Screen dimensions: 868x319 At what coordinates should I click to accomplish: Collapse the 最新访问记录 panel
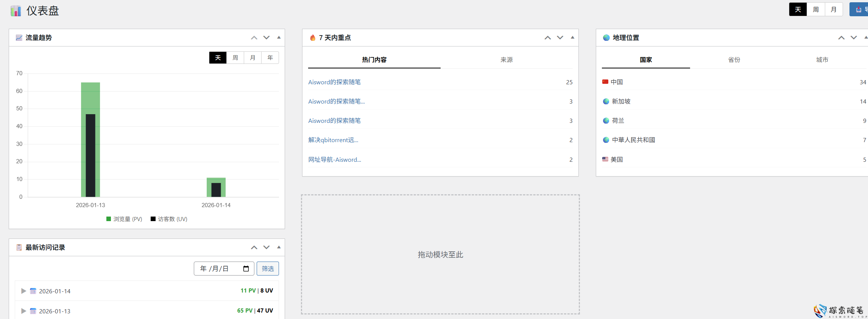(279, 247)
